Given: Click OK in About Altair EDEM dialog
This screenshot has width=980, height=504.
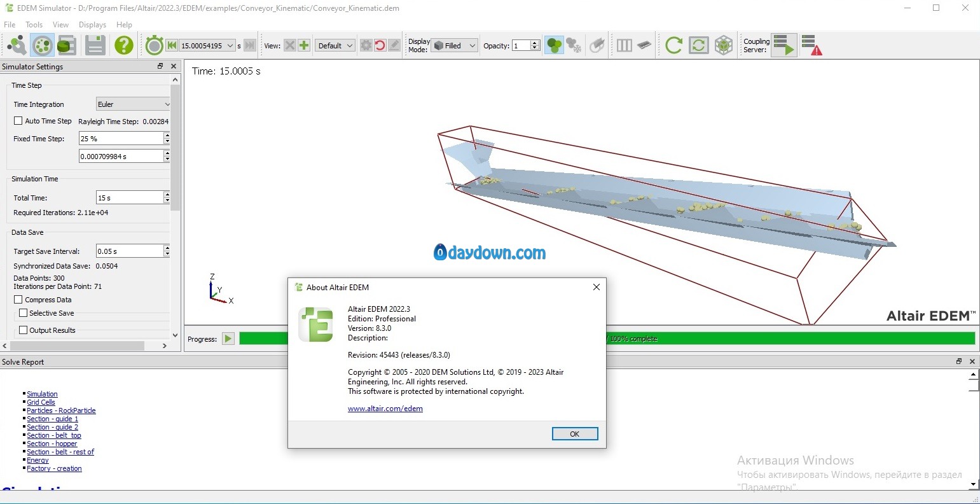Looking at the screenshot, I should (575, 434).
